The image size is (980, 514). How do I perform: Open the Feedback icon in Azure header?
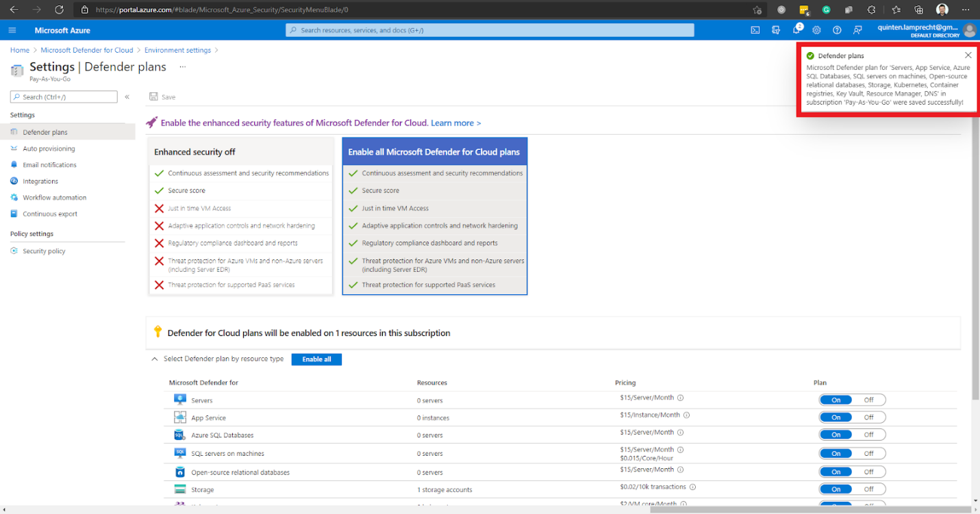pyautogui.click(x=857, y=30)
